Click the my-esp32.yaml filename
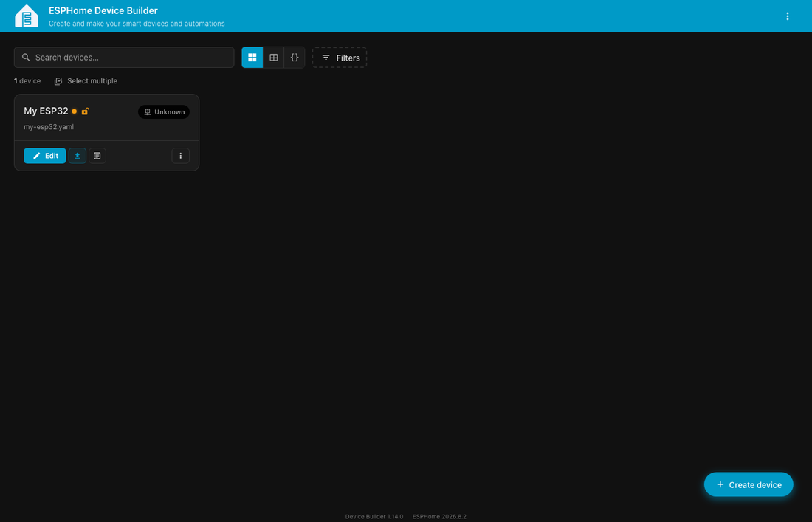 [x=49, y=127]
